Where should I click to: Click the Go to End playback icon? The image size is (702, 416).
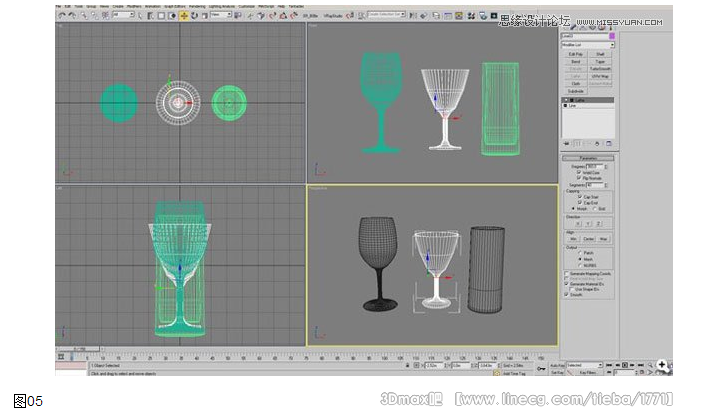pos(641,365)
